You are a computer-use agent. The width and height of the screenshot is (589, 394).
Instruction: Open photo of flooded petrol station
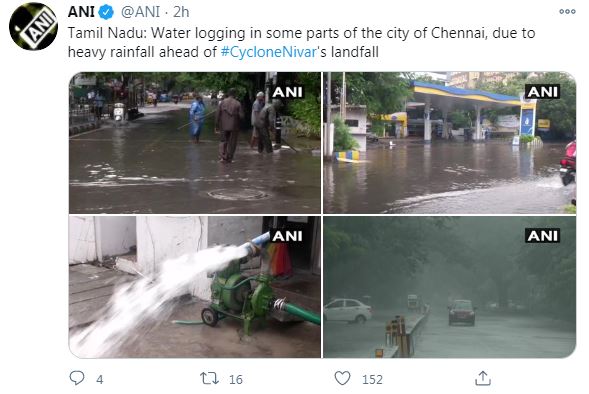point(450,143)
